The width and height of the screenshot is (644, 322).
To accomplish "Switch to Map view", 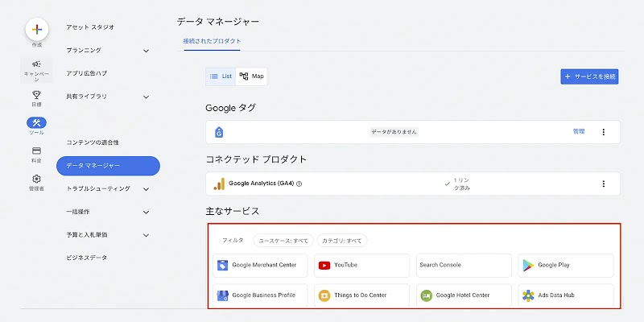I will 251,76.
